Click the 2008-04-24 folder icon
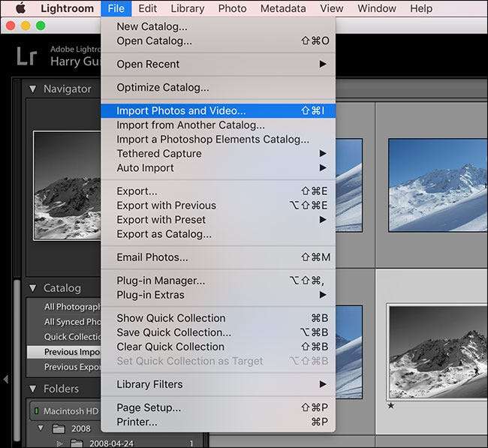Screen dimensions: 488x448 [75, 443]
